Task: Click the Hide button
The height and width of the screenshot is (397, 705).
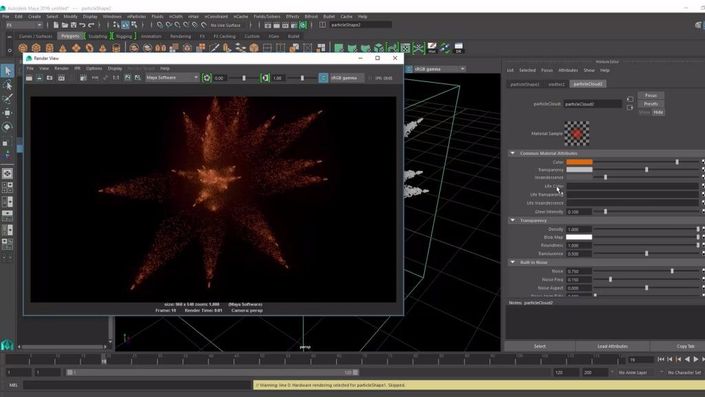Action: point(658,112)
